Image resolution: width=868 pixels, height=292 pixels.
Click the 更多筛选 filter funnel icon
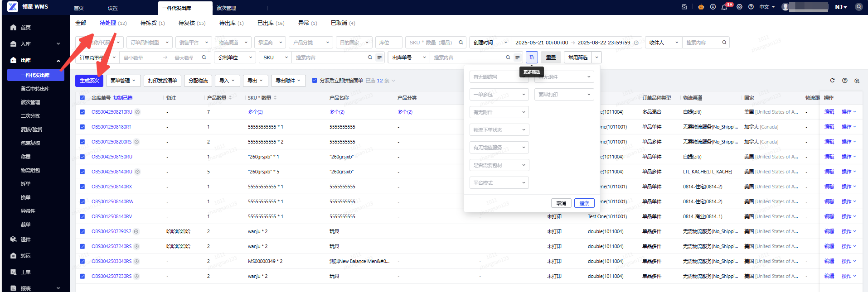click(x=532, y=57)
